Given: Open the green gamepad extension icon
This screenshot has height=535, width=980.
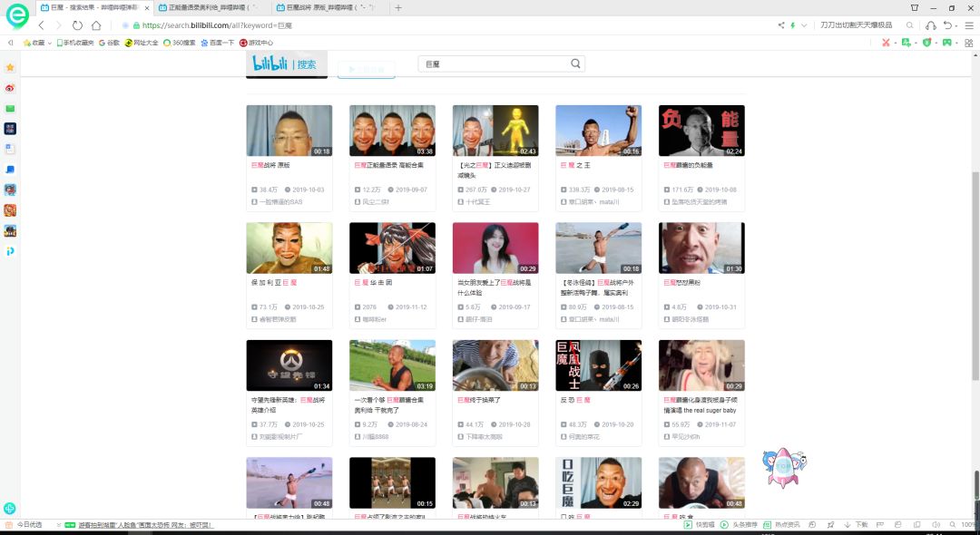Looking at the screenshot, I should pos(947,43).
